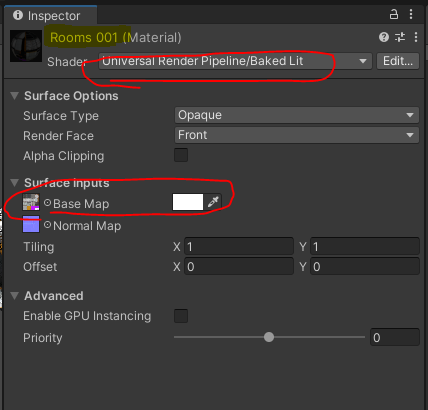Open Normal Map texture object picker

pos(48,225)
